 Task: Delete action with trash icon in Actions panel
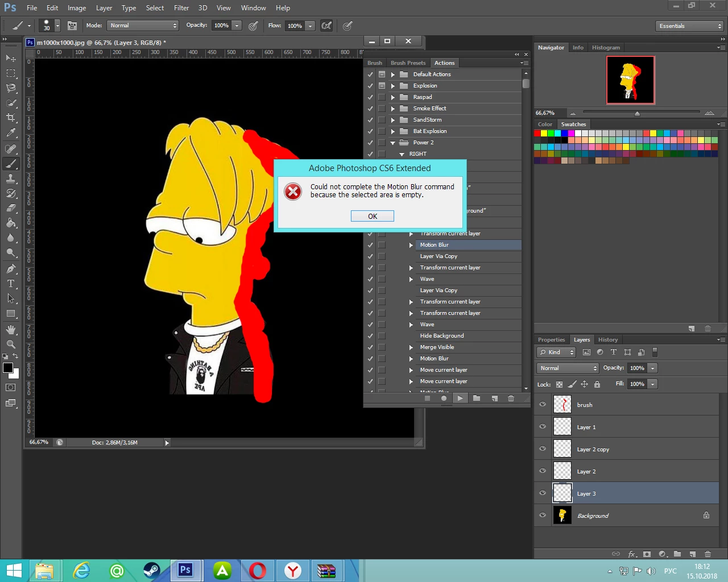pyautogui.click(x=511, y=398)
